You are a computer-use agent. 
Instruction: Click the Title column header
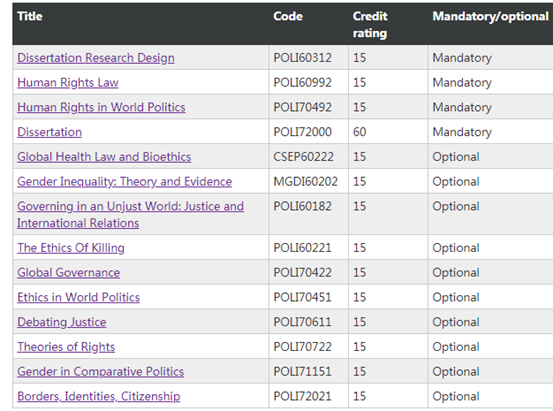click(x=30, y=16)
